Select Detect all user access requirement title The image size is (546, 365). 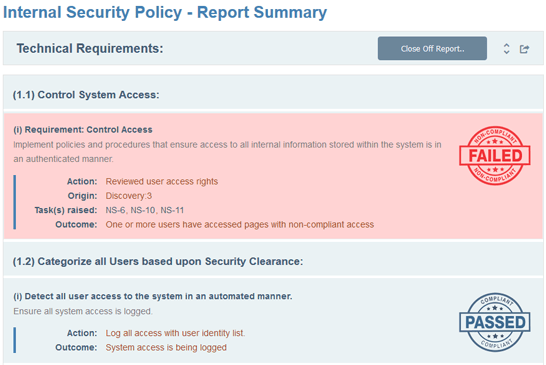point(153,296)
